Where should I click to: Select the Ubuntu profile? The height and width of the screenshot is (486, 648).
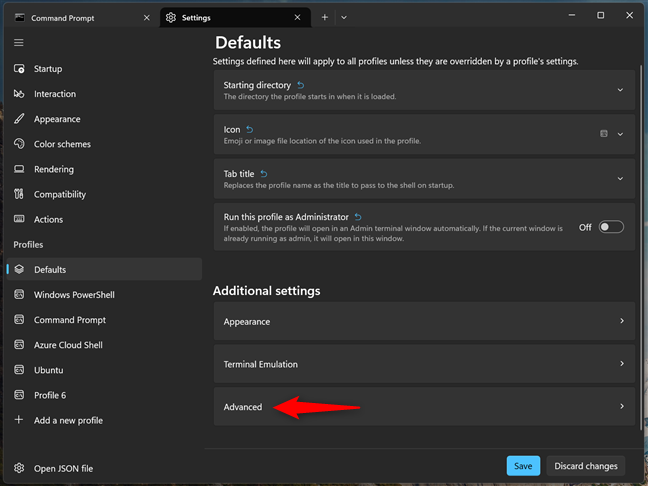coord(104,370)
